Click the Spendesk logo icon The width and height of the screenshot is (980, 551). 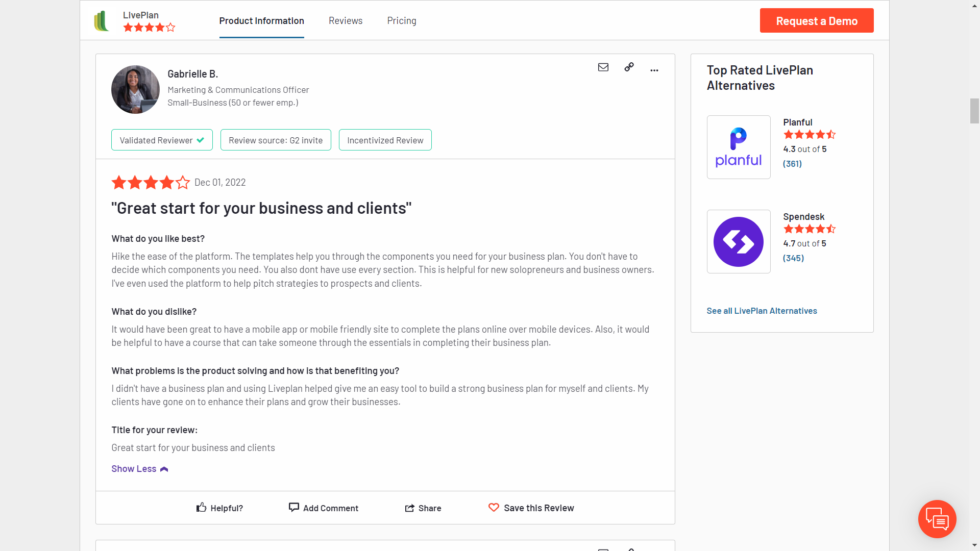[x=738, y=241]
